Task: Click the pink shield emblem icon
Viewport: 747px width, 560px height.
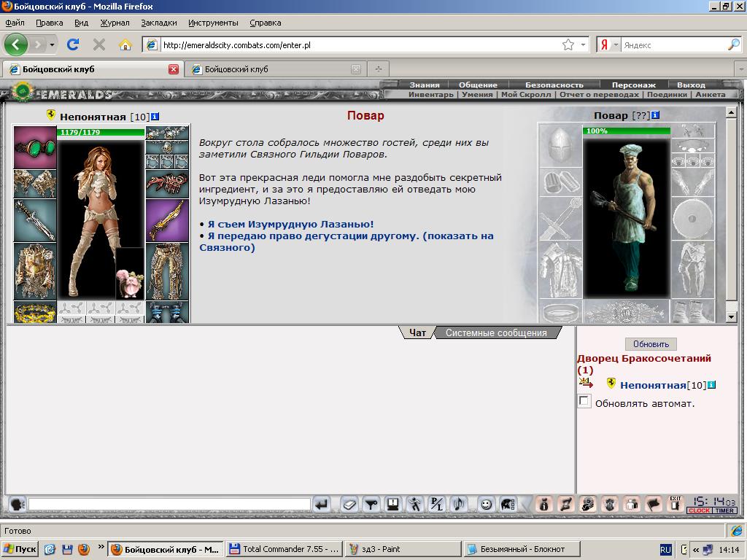Action: pos(609,504)
